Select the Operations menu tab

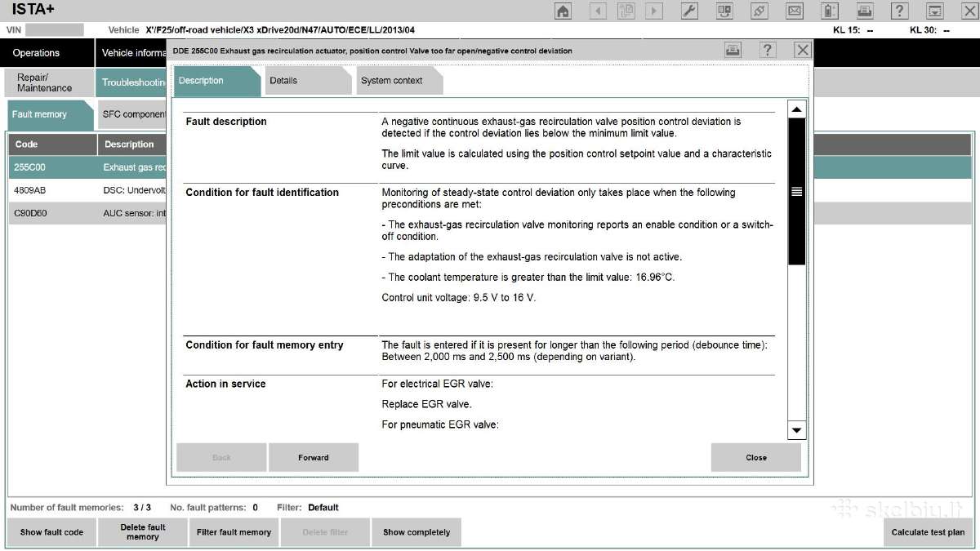coord(47,53)
